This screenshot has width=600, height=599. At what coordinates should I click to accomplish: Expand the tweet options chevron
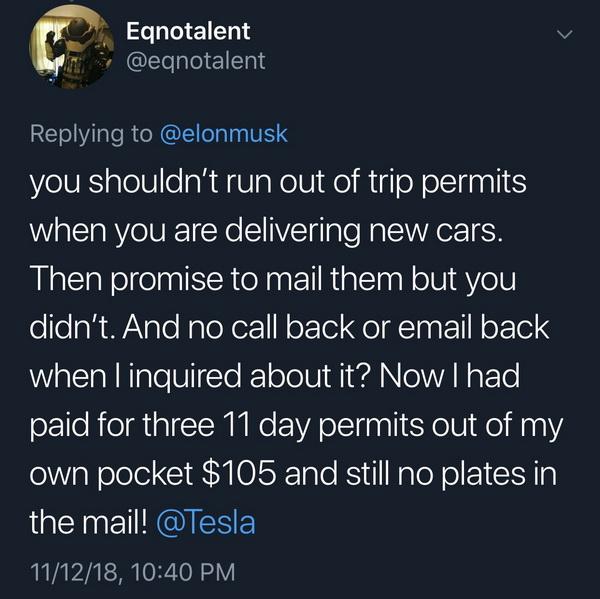564,34
